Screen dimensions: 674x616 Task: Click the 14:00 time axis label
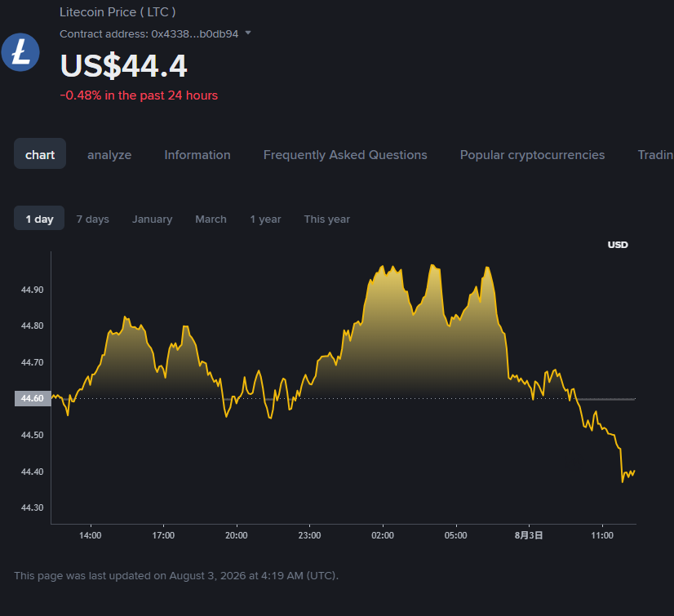[x=91, y=535]
